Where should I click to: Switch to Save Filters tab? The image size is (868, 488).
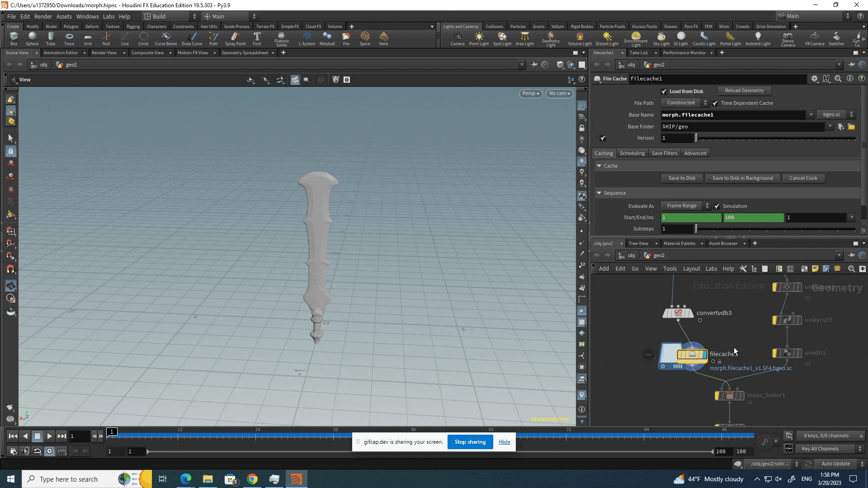click(664, 153)
